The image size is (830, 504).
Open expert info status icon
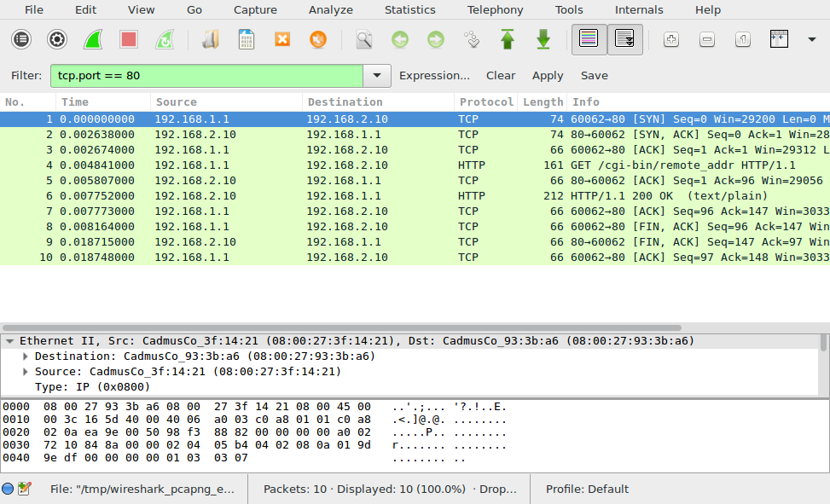coord(8,489)
